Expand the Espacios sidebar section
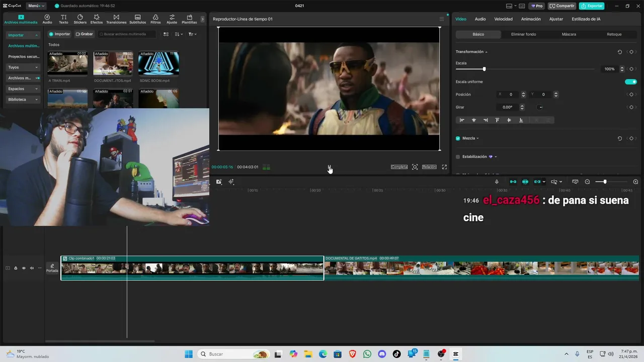Screen dimensions: 644x362 [x=23, y=88]
